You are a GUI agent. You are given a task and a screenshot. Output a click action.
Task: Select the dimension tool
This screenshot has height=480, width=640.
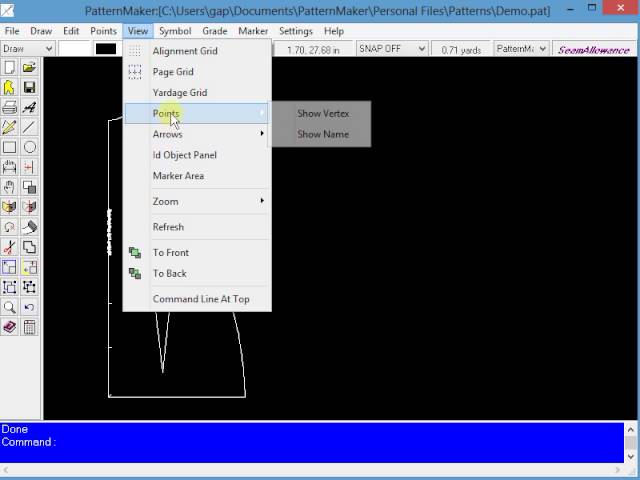click(x=9, y=167)
